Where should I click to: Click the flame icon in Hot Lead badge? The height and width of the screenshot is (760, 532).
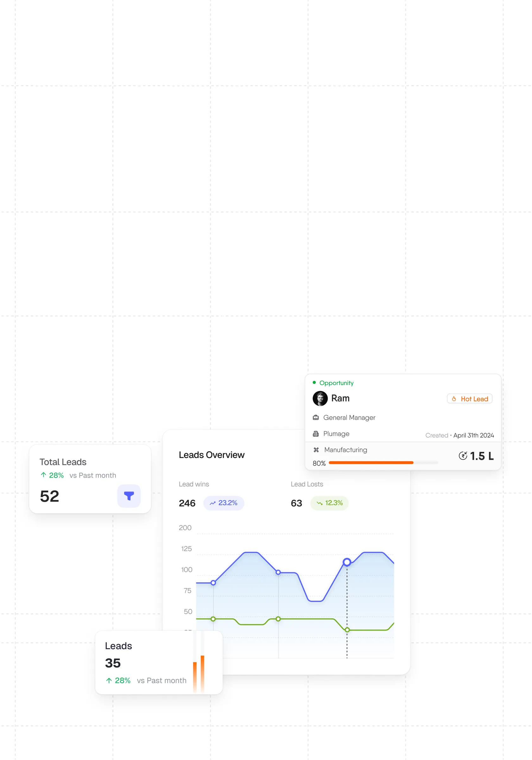pos(454,399)
